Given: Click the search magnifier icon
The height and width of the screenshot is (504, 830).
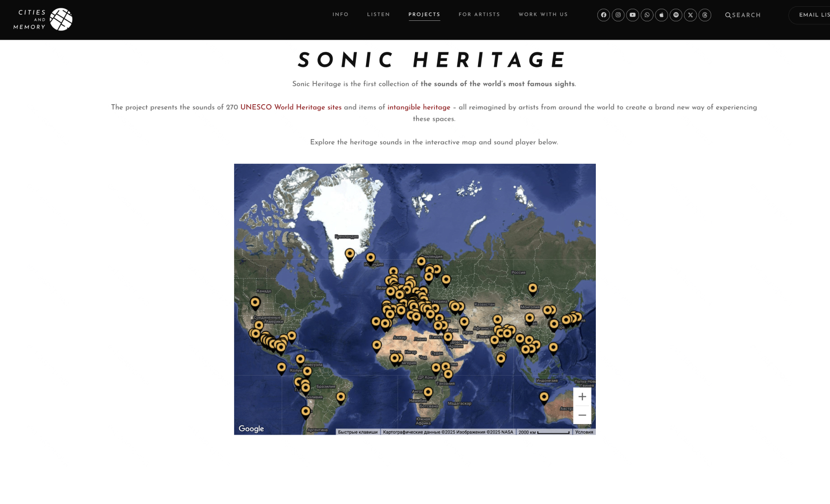Looking at the screenshot, I should pyautogui.click(x=728, y=16).
